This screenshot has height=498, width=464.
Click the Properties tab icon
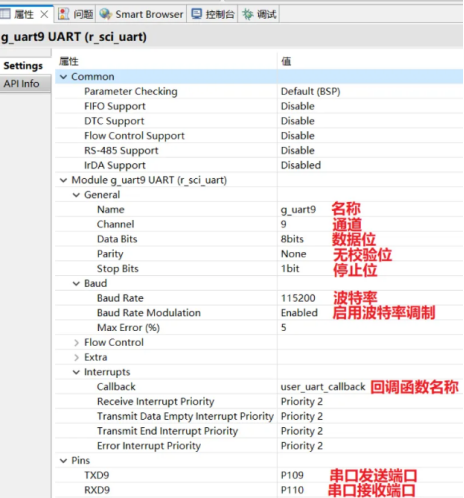5,14
